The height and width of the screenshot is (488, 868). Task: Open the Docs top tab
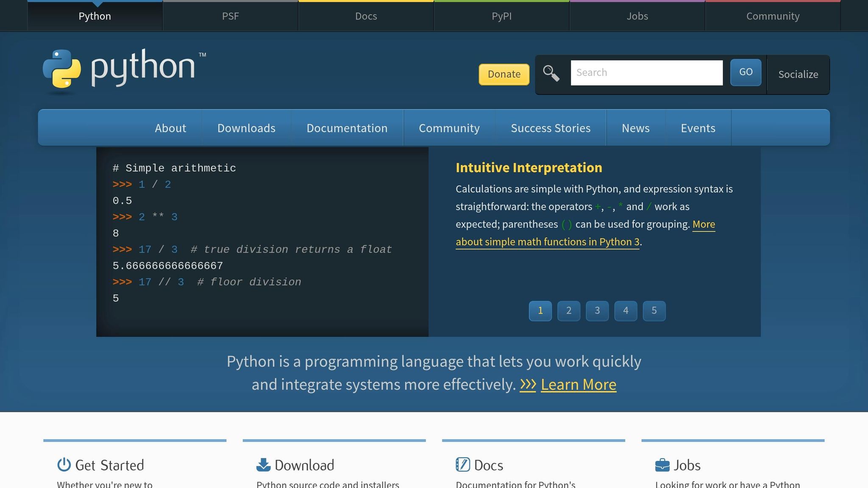tap(366, 16)
